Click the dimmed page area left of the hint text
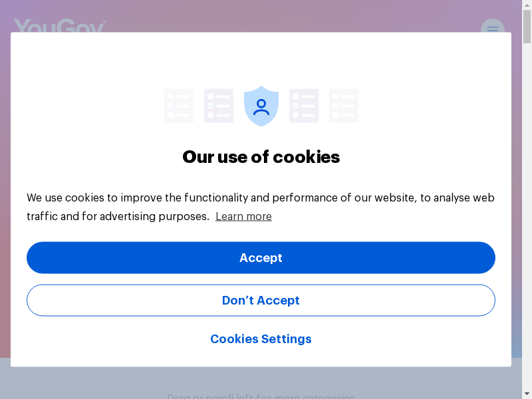 pyautogui.click(x=80, y=384)
